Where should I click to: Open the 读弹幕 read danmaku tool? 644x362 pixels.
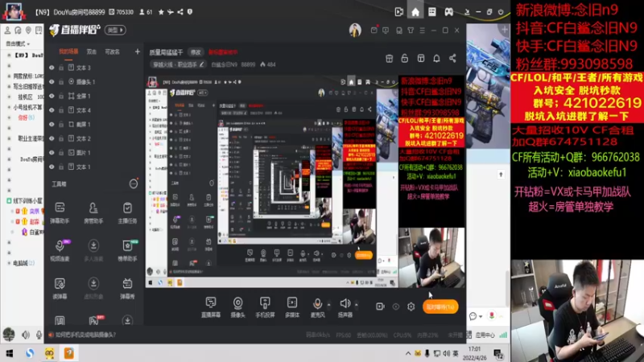[60, 288]
